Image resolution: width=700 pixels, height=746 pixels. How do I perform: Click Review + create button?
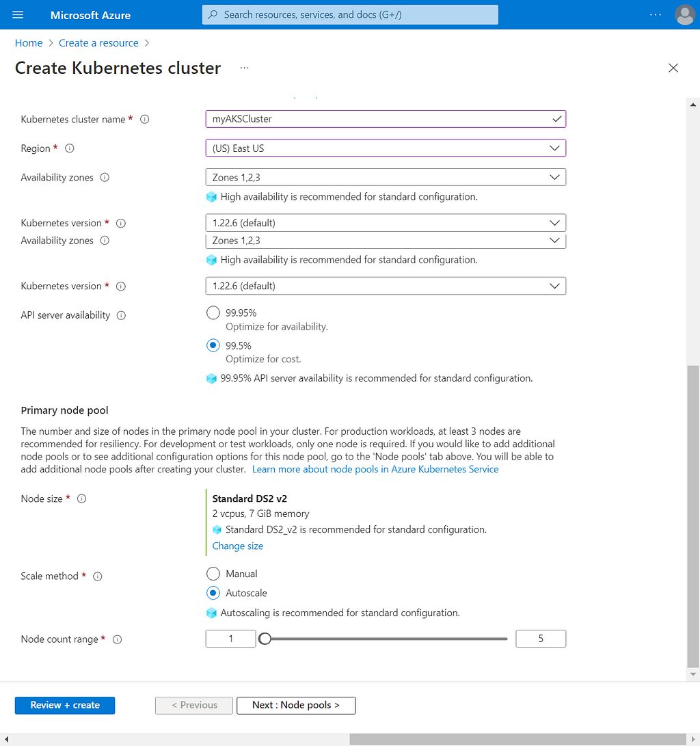65,705
